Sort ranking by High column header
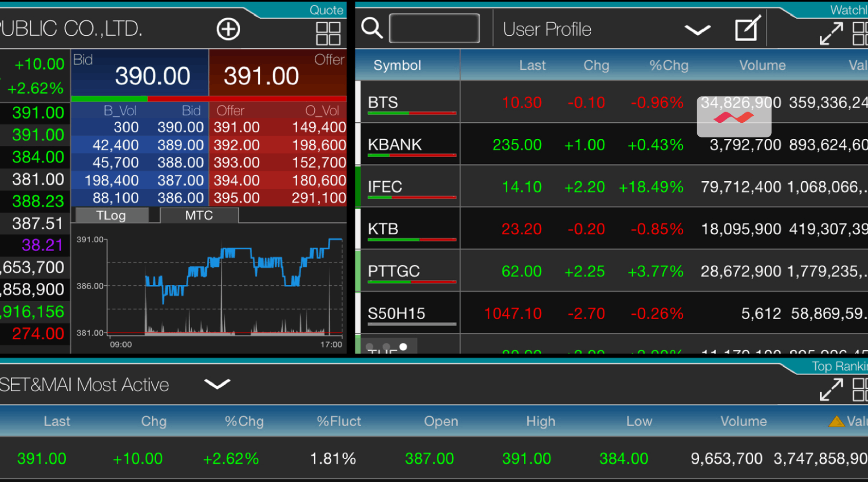This screenshot has height=482, width=868. [541, 421]
